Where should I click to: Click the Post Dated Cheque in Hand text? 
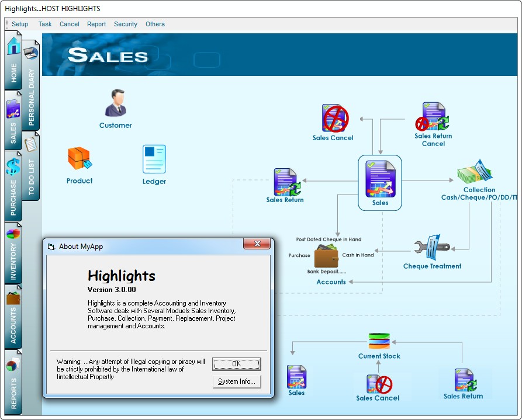point(329,239)
